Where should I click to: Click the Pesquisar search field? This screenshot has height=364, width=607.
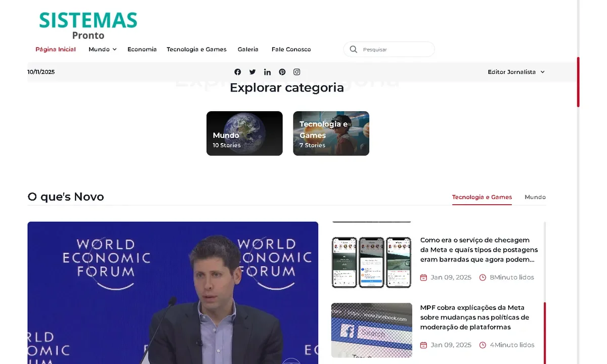pyautogui.click(x=395, y=50)
